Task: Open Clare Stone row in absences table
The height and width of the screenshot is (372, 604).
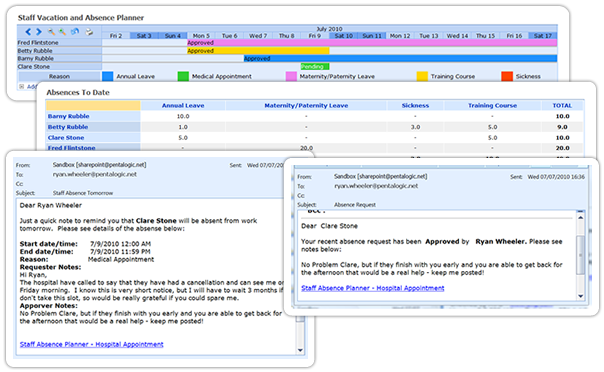Action: [66, 138]
